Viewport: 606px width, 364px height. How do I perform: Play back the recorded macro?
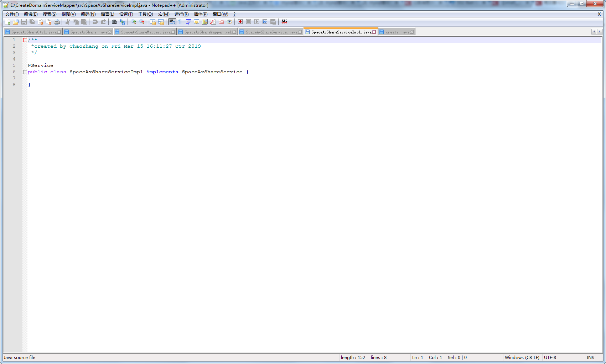(x=257, y=22)
